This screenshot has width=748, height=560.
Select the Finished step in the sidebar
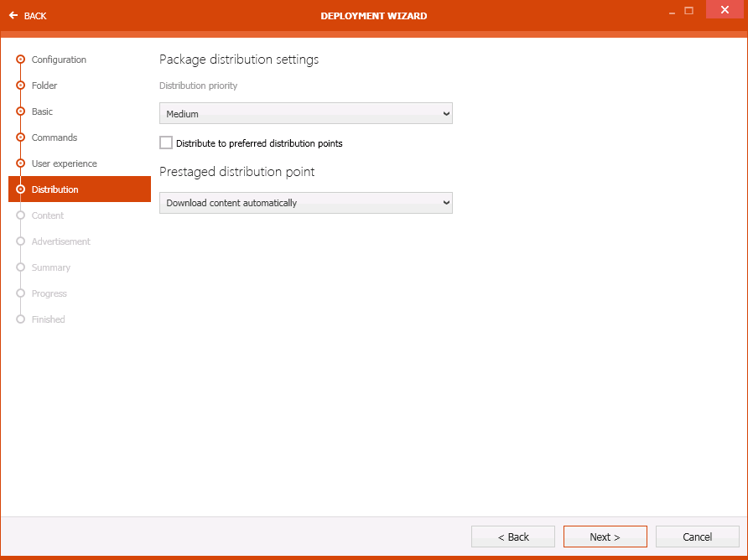(49, 319)
